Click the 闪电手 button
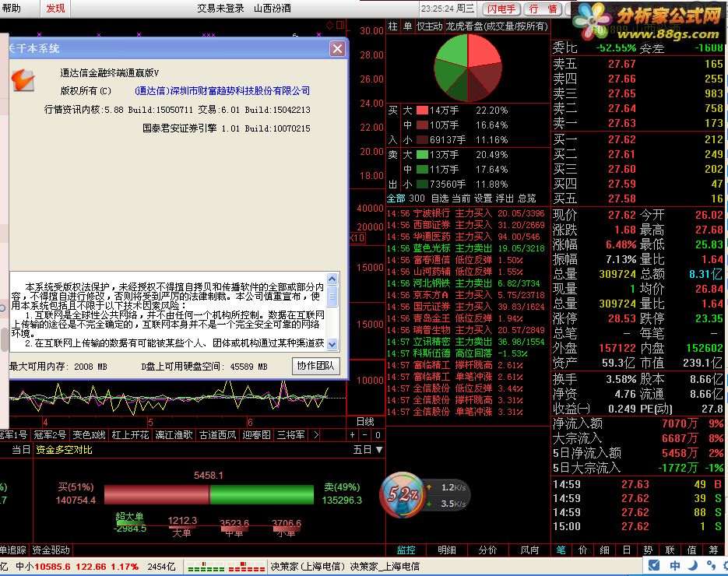The image size is (728, 576). [x=501, y=9]
